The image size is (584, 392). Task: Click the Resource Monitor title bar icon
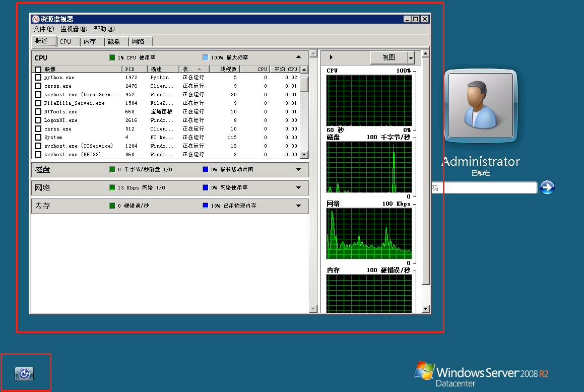tap(35, 19)
